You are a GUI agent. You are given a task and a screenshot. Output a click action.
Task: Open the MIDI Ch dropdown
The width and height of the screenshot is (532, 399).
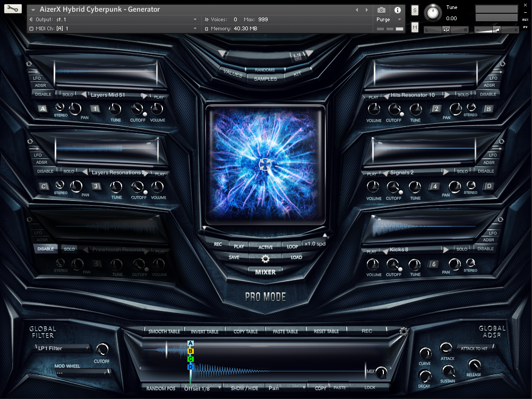pos(113,29)
